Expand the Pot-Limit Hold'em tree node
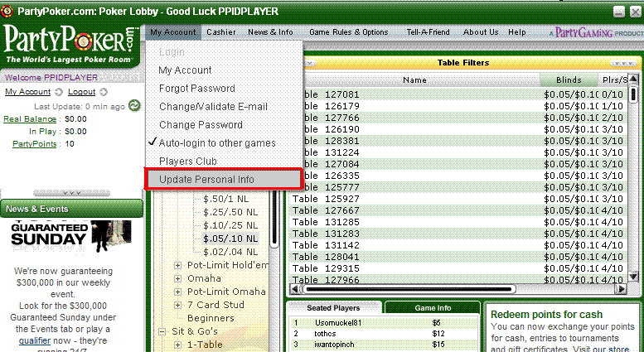The width and height of the screenshot is (644, 352). pyautogui.click(x=178, y=265)
